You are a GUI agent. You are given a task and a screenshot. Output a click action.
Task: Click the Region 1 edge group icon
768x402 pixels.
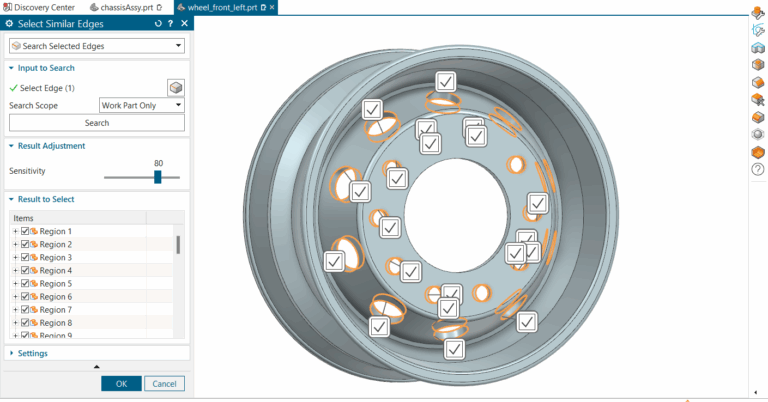coord(34,231)
